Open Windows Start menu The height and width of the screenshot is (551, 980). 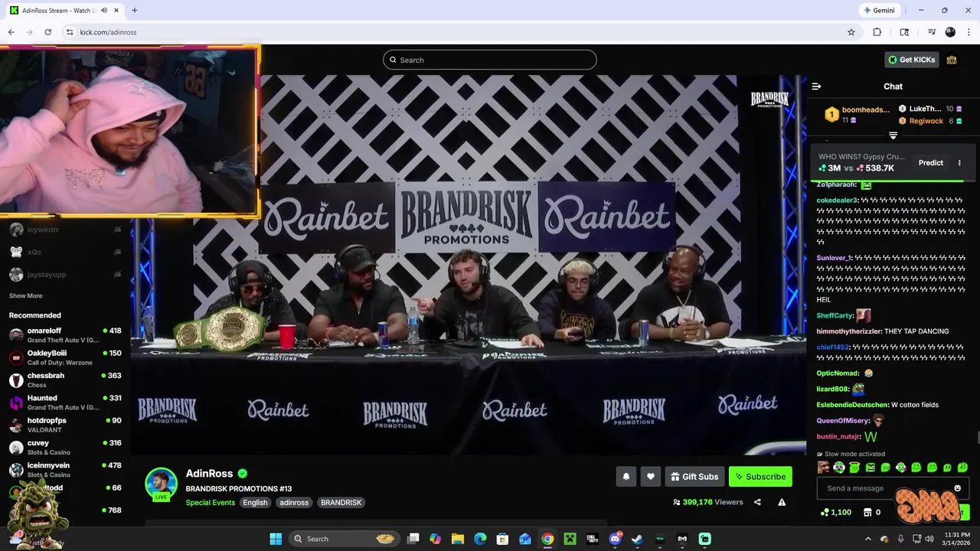[x=276, y=539]
